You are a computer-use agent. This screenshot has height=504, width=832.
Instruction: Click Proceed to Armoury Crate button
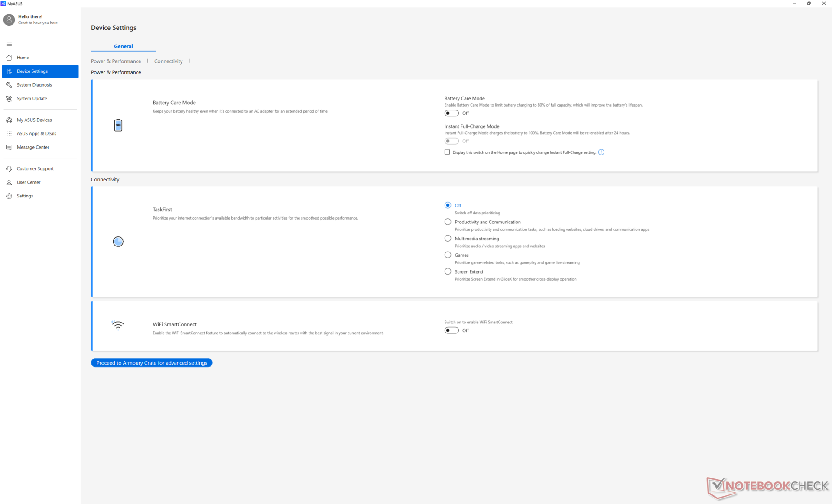pyautogui.click(x=152, y=363)
